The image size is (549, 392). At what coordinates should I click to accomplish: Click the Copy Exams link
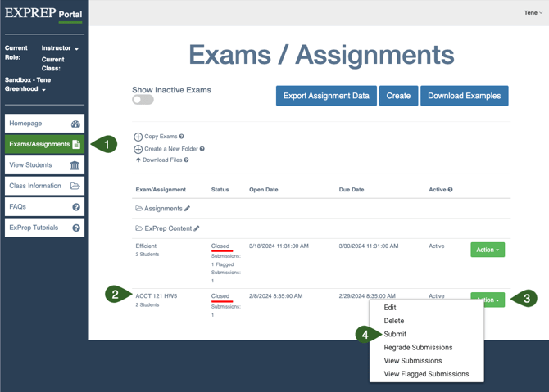click(x=161, y=137)
